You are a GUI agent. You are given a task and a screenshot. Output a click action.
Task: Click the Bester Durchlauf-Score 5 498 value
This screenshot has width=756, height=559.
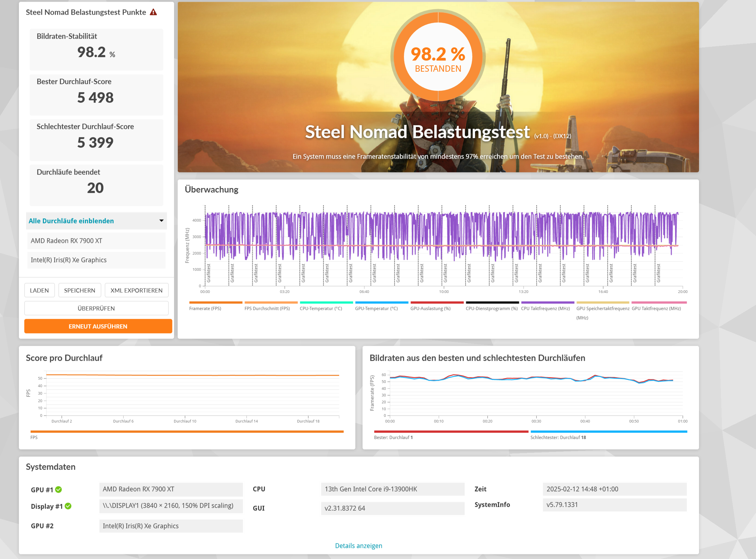(95, 97)
